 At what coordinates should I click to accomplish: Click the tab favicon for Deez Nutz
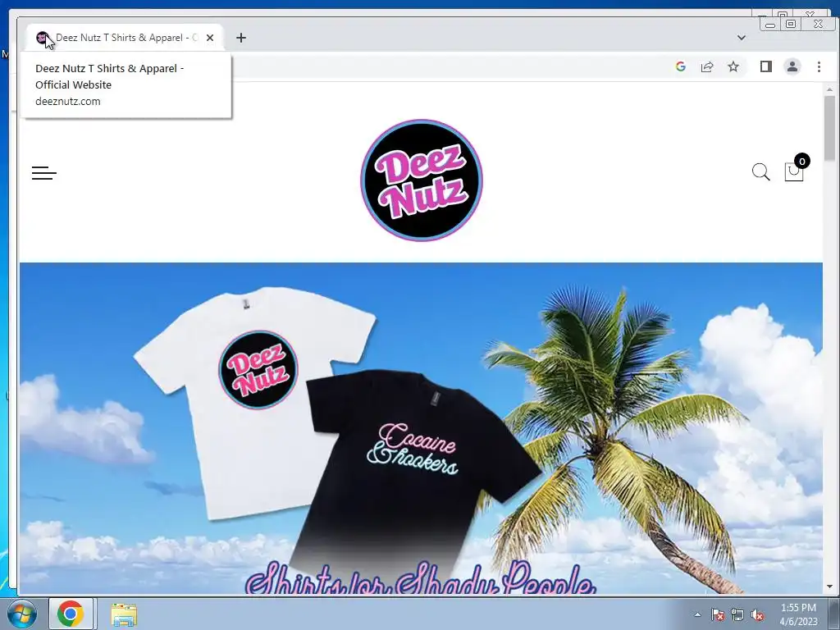click(x=43, y=38)
